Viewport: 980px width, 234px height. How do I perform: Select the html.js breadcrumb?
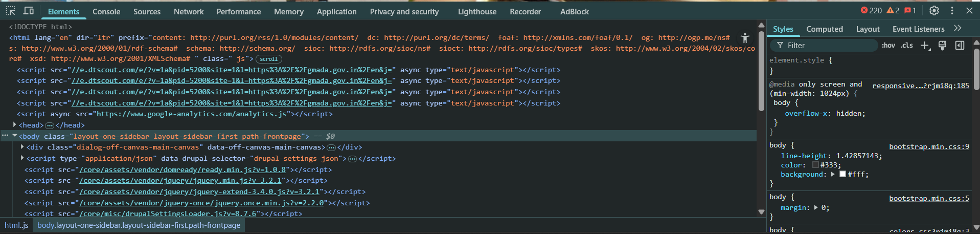16,225
